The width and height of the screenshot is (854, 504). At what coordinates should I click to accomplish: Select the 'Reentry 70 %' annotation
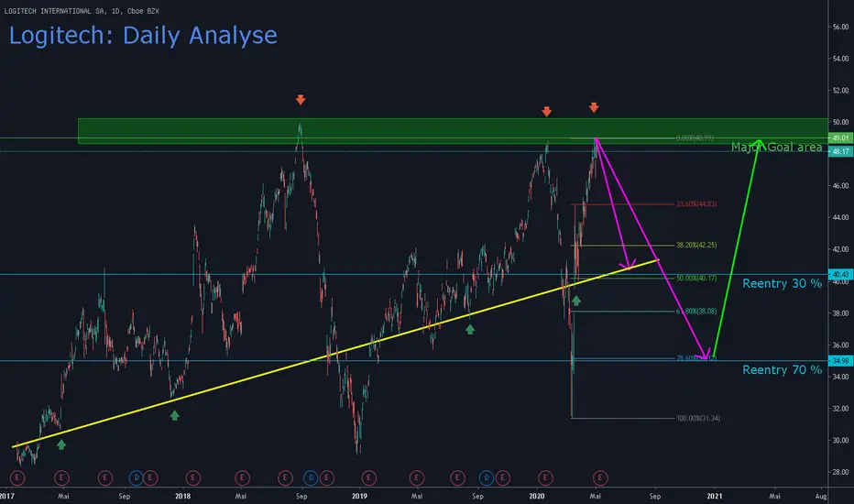click(783, 370)
